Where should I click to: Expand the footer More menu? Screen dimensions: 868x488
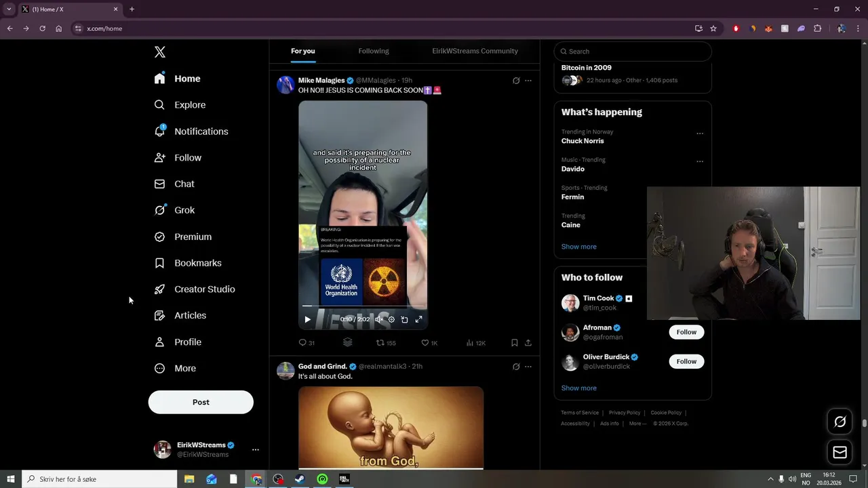coord(637,424)
